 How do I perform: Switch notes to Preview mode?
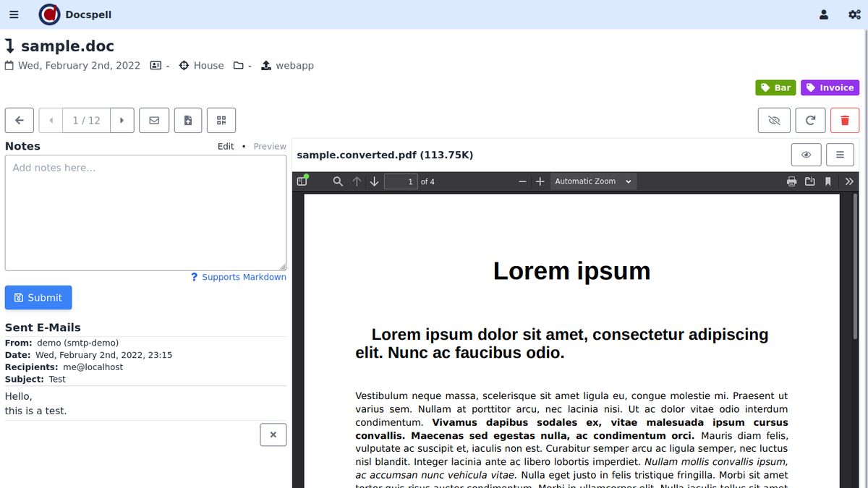(x=270, y=146)
